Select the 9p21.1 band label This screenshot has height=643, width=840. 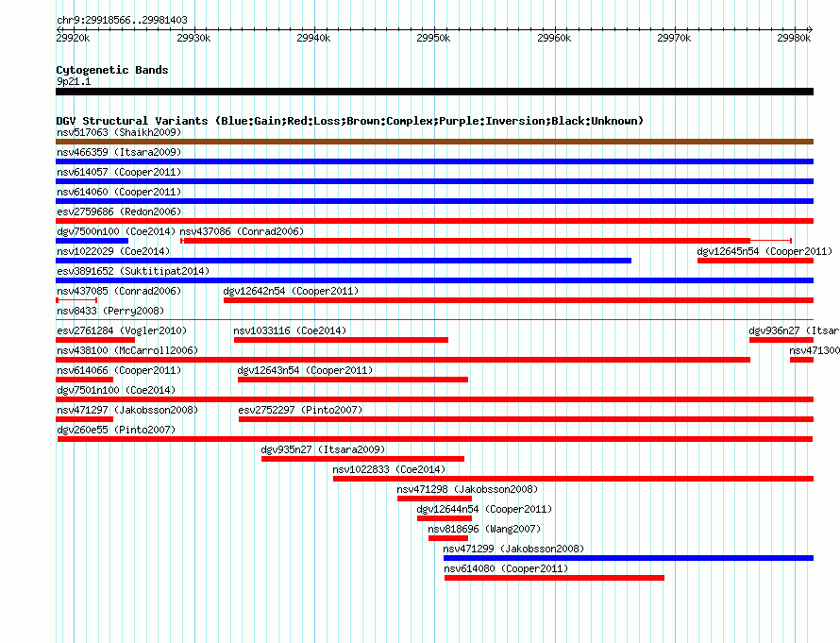74,81
